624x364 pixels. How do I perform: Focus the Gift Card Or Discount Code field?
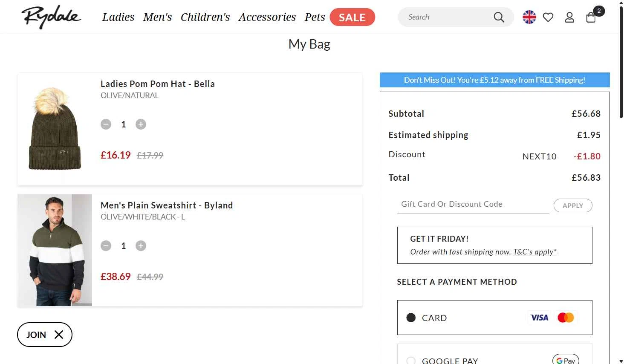pyautogui.click(x=473, y=204)
